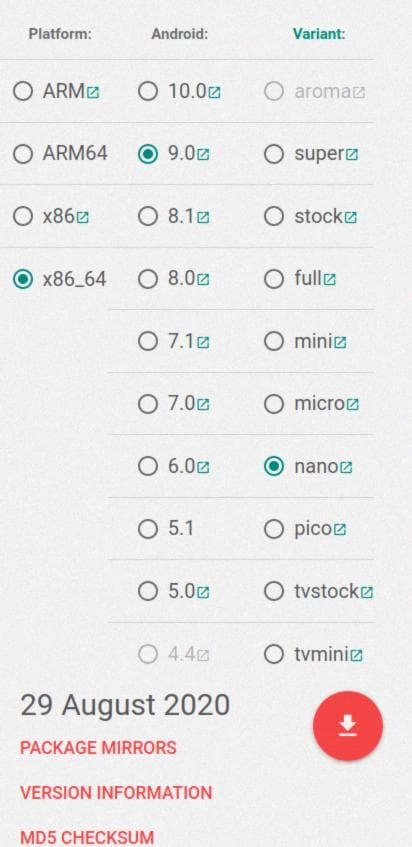Open external link icon beside stock variant
The width and height of the screenshot is (412, 847).
tap(350, 218)
